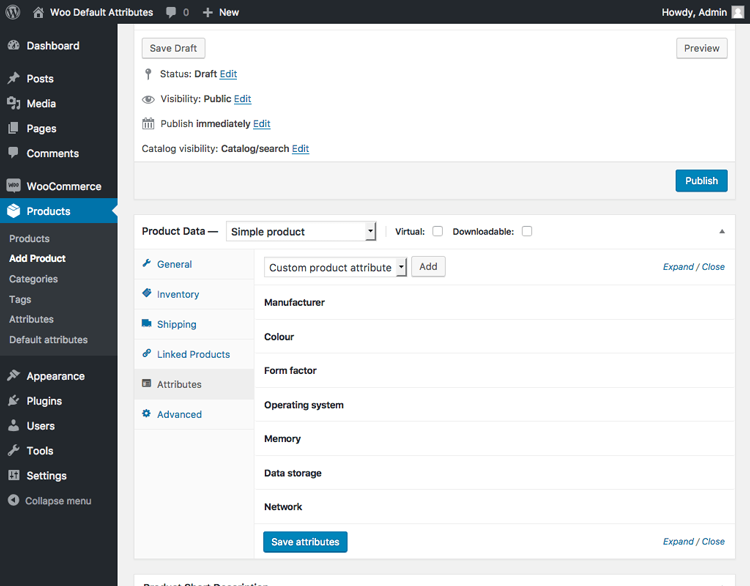
Task: Click the Plugins plug icon
Action: [14, 401]
